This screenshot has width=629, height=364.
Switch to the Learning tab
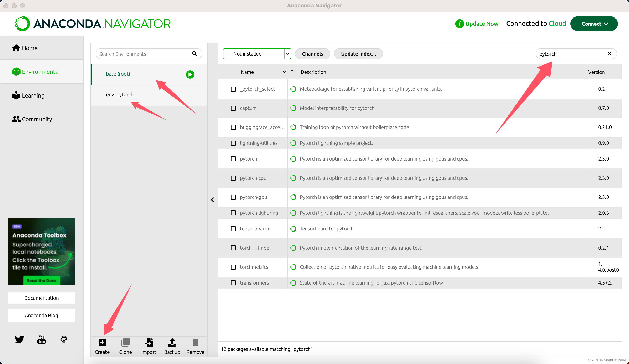click(42, 95)
